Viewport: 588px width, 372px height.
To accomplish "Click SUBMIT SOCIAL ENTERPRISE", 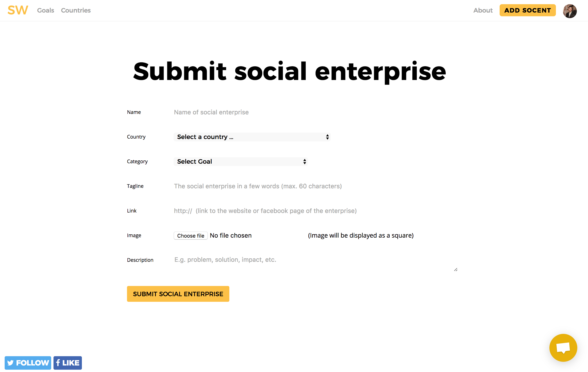I will (178, 294).
